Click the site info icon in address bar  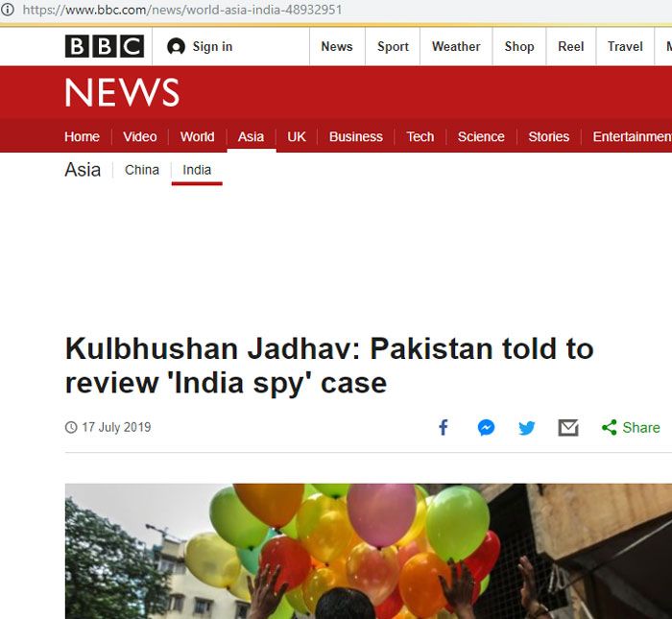tap(8, 10)
